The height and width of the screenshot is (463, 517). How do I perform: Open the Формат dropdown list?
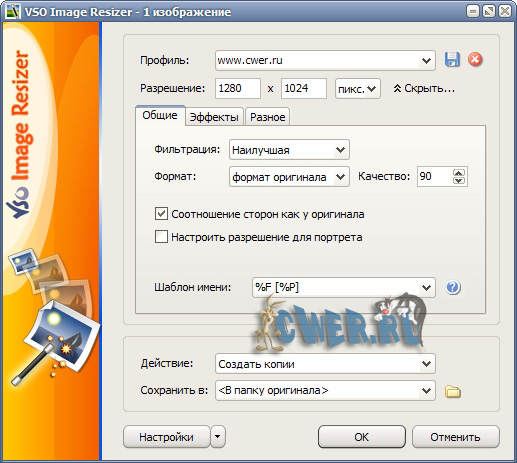point(289,177)
